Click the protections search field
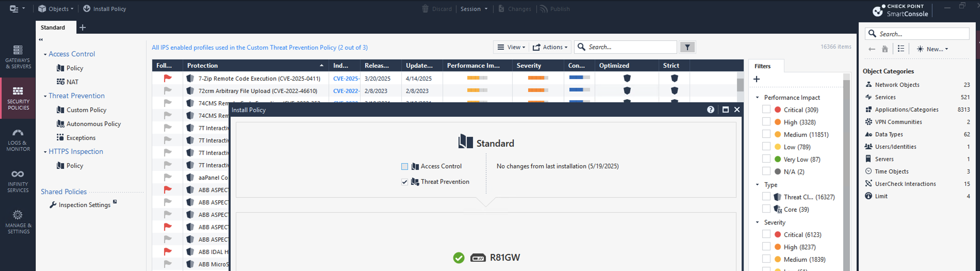This screenshot has height=271, width=980. coord(626,47)
